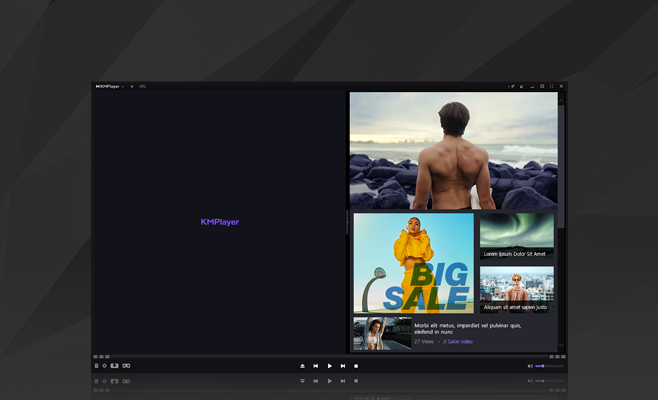Viewport: 658px width, 400px height.
Task: Open the shirtless man beach thumbnail
Action: [454, 151]
